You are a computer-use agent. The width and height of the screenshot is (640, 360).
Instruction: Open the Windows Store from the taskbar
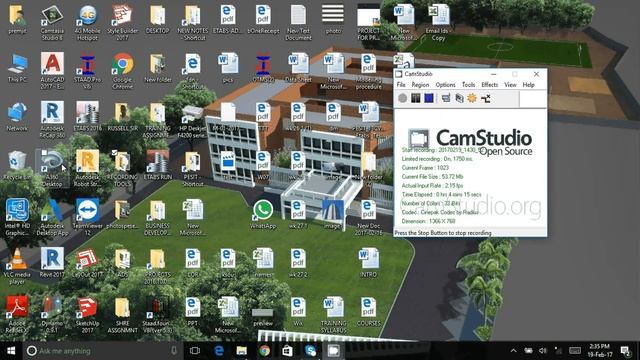(x=287, y=351)
